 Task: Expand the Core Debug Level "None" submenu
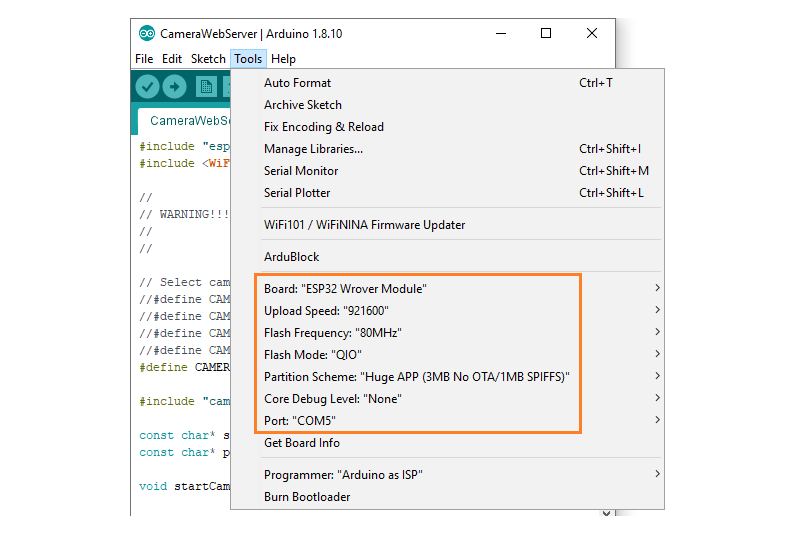[447, 398]
